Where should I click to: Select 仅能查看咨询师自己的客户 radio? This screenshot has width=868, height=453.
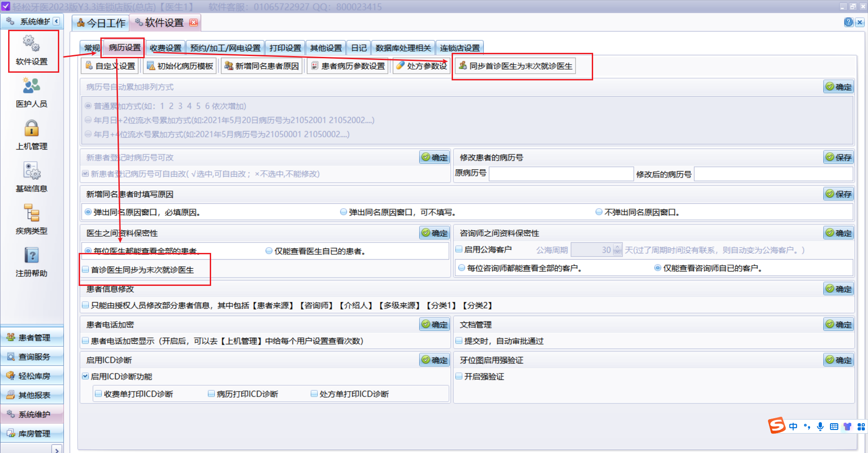tap(658, 268)
